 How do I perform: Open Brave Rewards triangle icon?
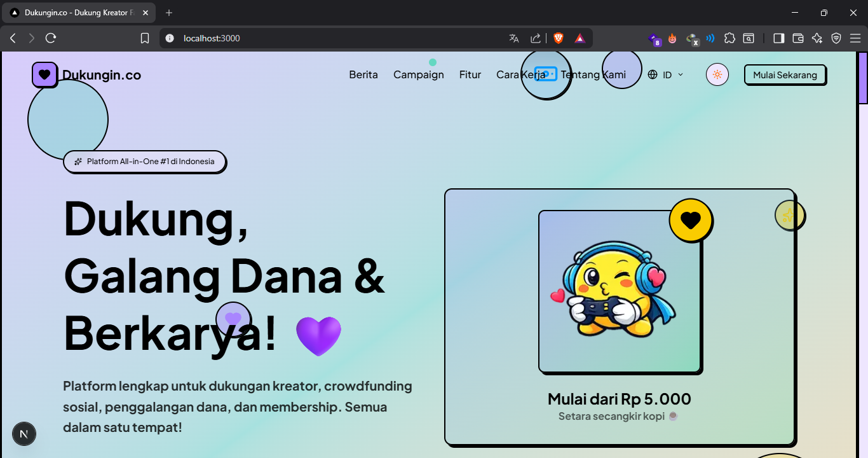tap(580, 38)
